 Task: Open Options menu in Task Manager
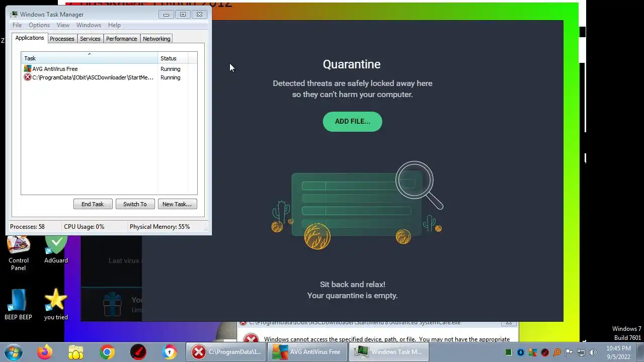click(39, 25)
